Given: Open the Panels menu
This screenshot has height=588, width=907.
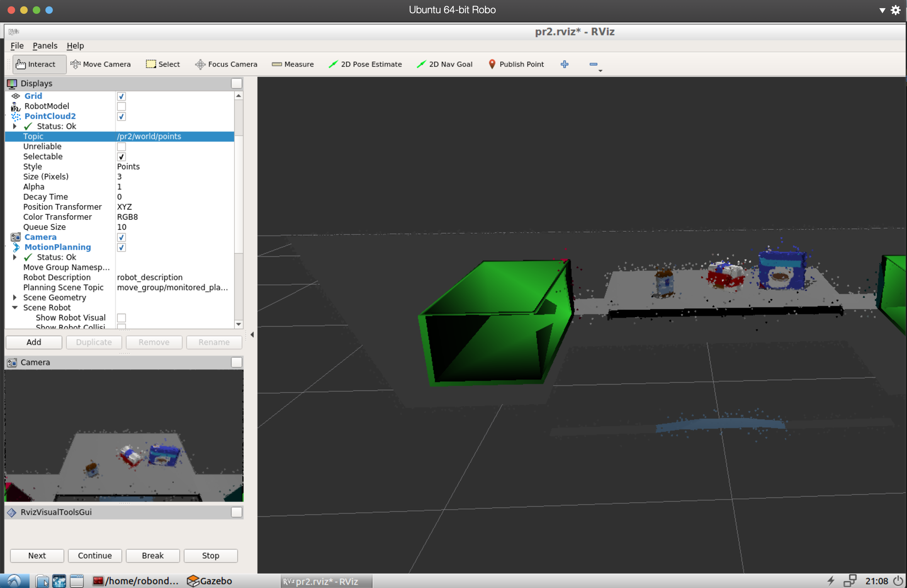Looking at the screenshot, I should tap(45, 46).
